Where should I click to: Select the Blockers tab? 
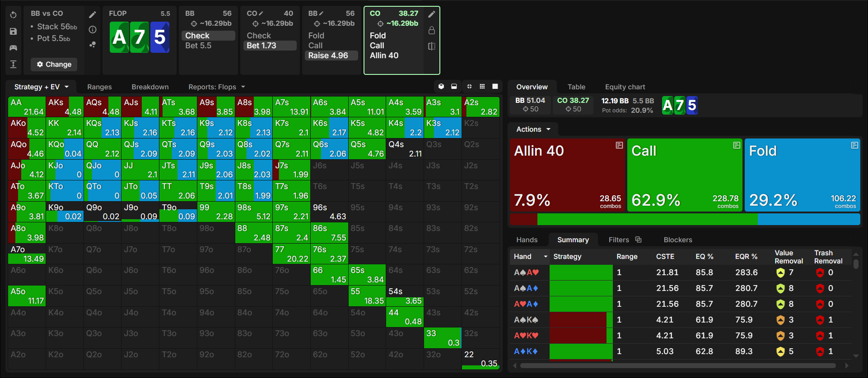[678, 240]
